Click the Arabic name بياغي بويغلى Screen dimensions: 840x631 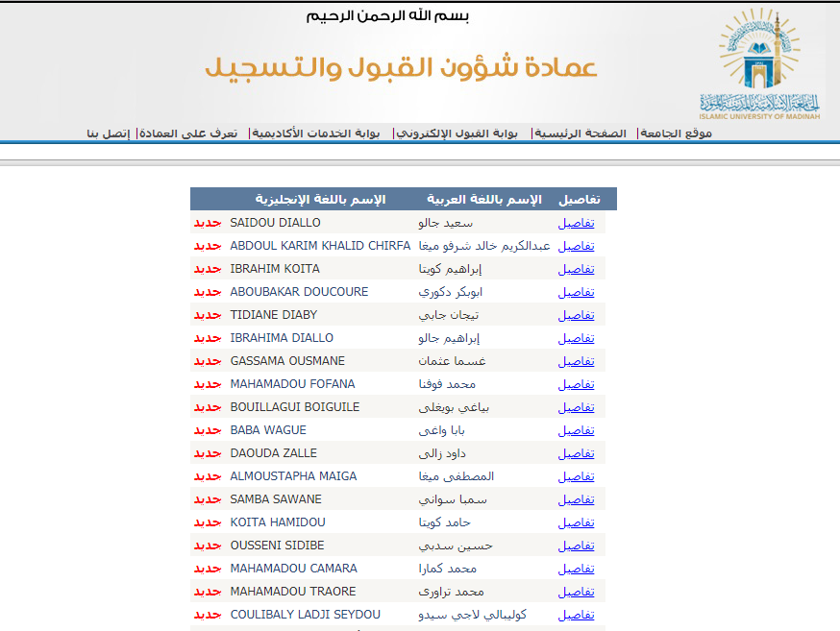tap(454, 407)
